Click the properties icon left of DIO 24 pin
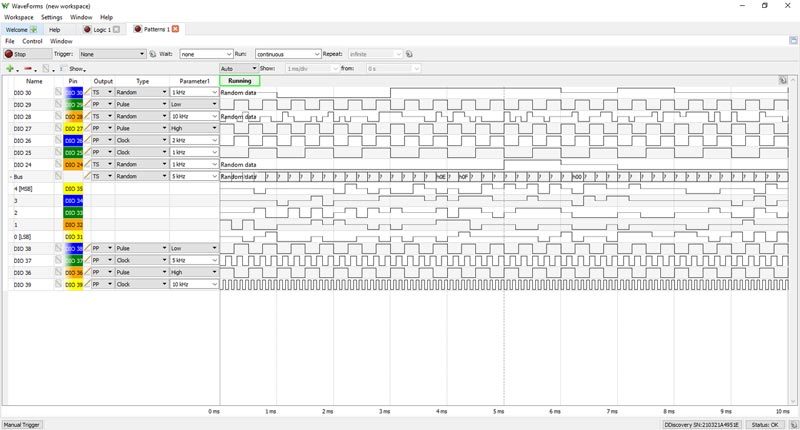 tap(58, 164)
